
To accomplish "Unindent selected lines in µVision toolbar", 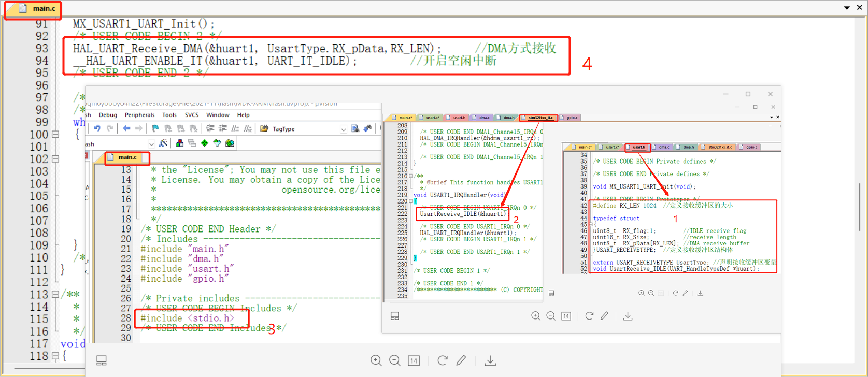I will (x=223, y=128).
